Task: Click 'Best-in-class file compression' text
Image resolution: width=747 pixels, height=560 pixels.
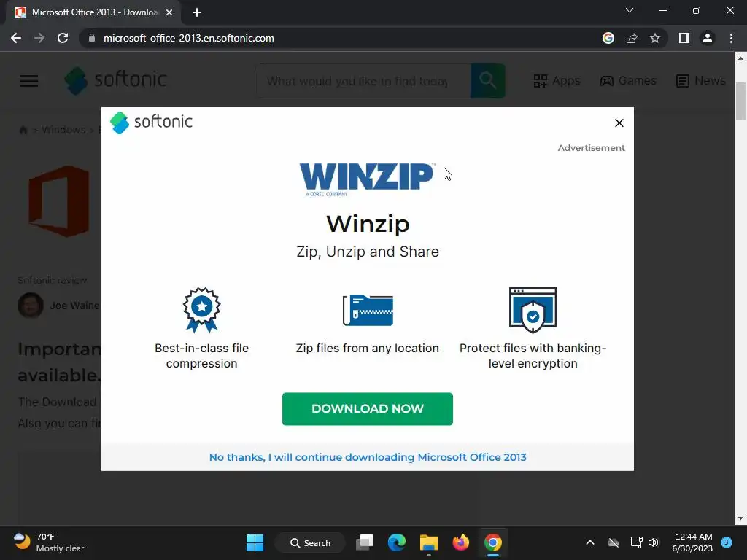Action: [x=201, y=355]
